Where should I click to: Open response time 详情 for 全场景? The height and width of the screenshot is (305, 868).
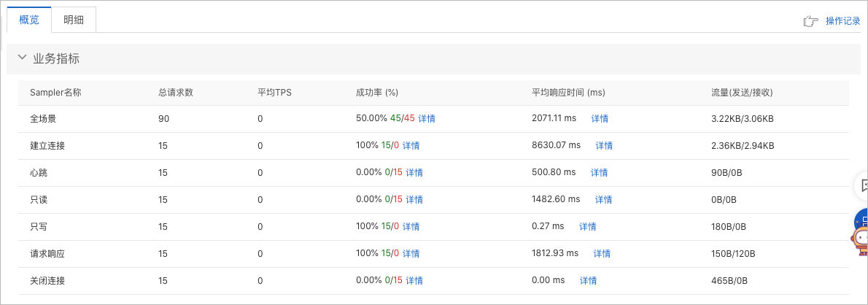pos(600,118)
